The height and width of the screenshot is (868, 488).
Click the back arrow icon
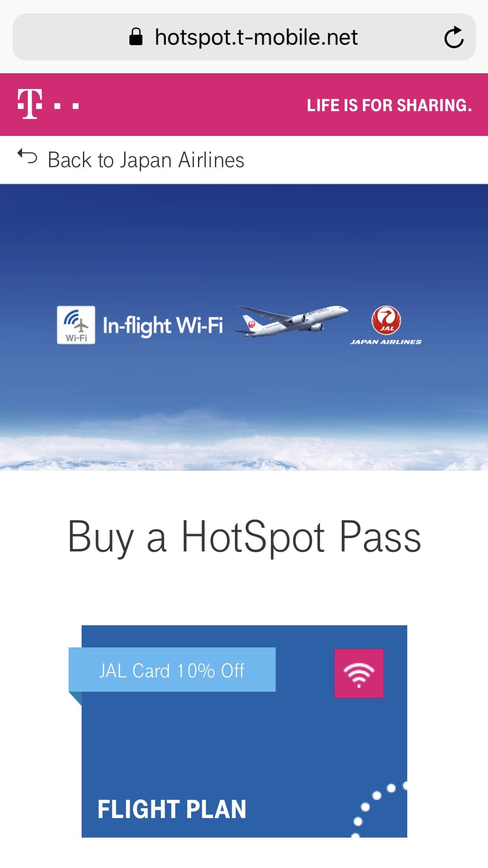[27, 157]
